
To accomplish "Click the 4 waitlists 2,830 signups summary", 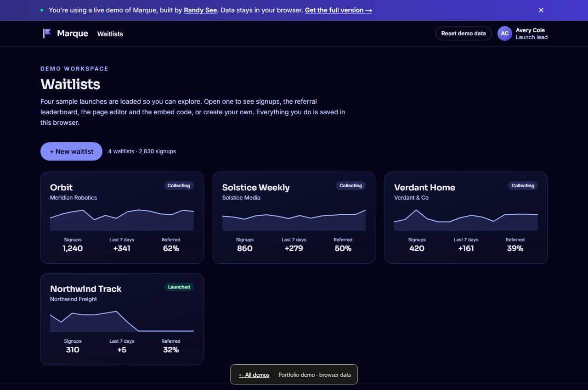I will [142, 151].
